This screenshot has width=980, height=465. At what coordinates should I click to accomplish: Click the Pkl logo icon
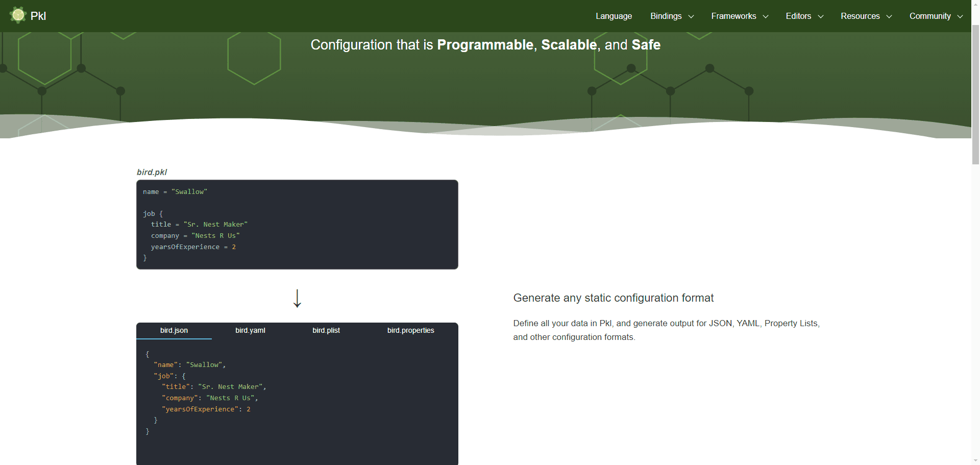(18, 15)
